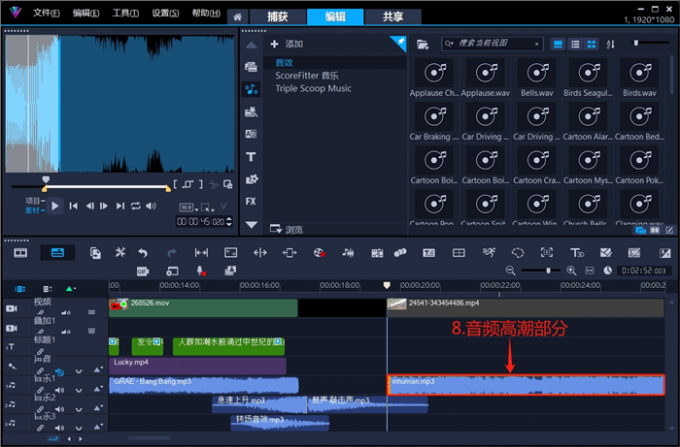Zoom in the timeline magnifier
Viewport: 680px width, 447px height.
pyautogui.click(x=571, y=271)
